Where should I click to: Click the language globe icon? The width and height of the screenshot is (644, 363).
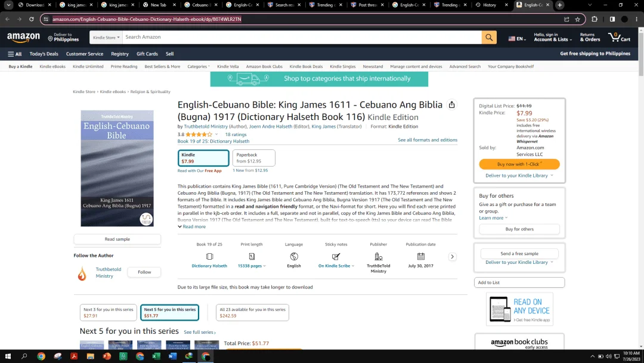pos(293,257)
